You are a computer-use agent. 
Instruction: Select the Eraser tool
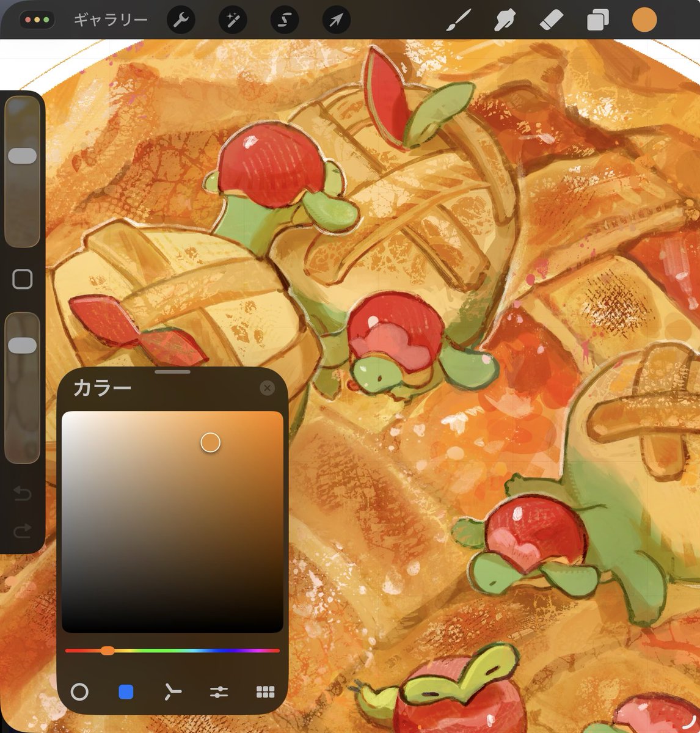(551, 20)
